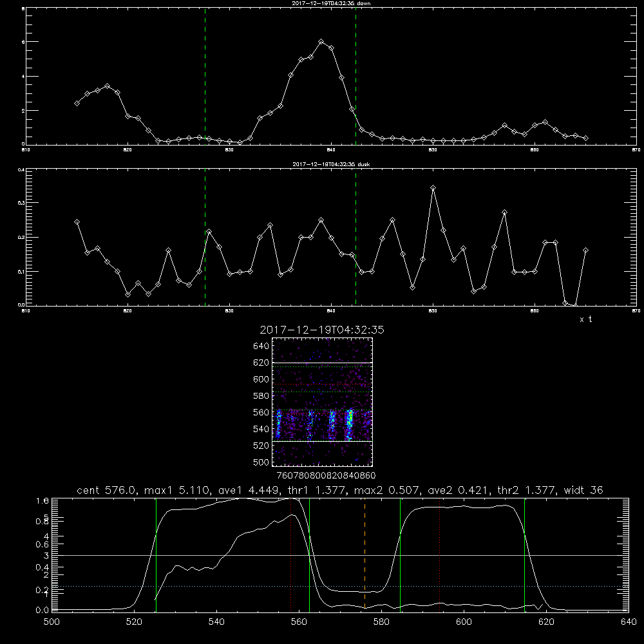Click the 'x t' label below the dusk plot
This screenshot has width=644, height=644.
[x=585, y=319]
